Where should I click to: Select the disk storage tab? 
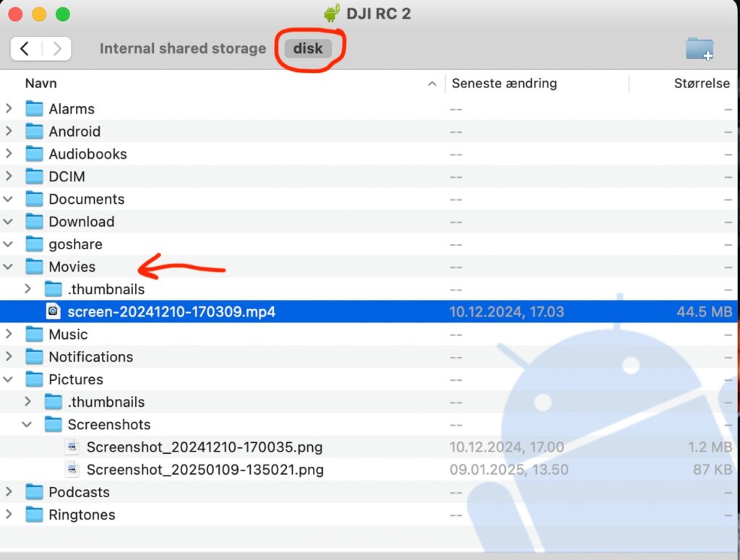click(308, 48)
